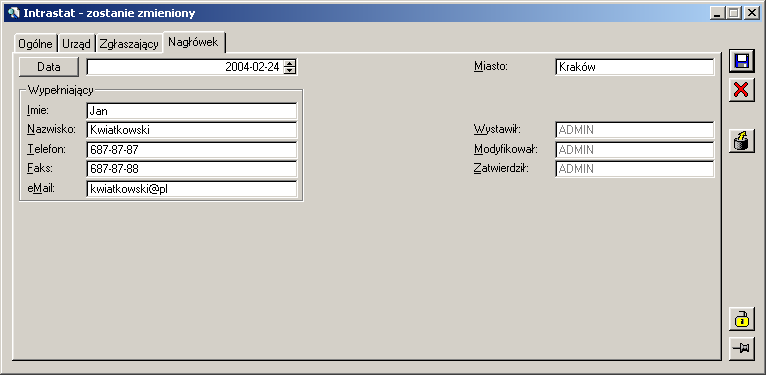
Task: Click the Miasto: label
Action: pyautogui.click(x=491, y=66)
